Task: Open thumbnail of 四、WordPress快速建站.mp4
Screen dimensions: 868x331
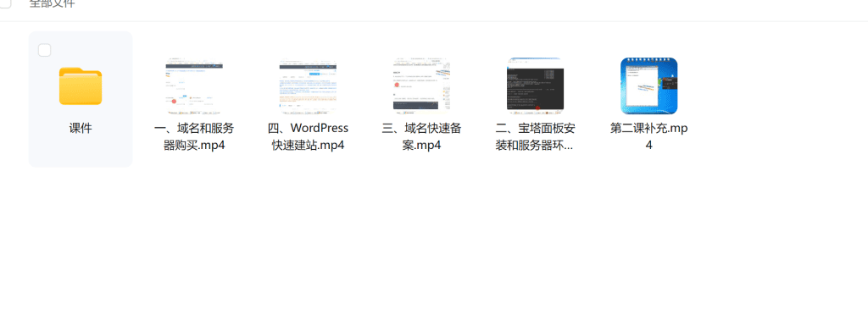Action: pos(309,86)
